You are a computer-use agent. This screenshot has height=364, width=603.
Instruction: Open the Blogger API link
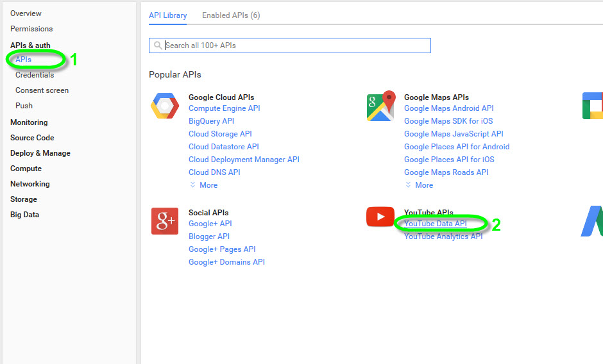coord(209,236)
